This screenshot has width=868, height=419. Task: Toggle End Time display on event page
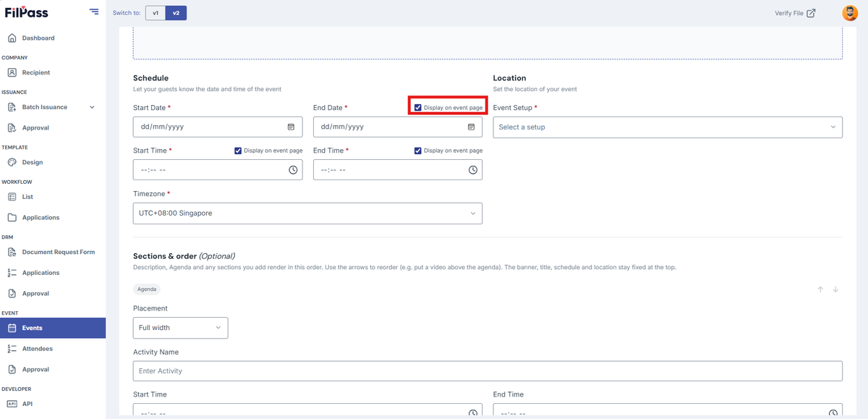[418, 151]
